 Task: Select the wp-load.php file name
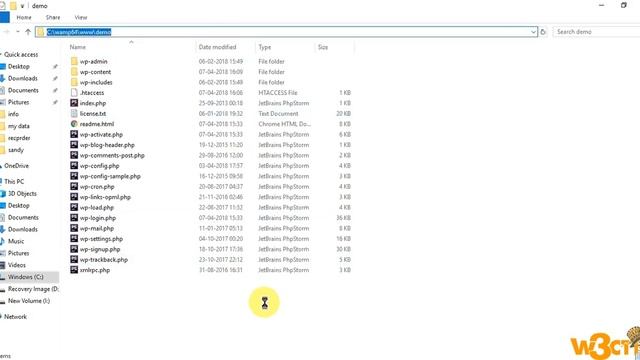click(x=97, y=207)
